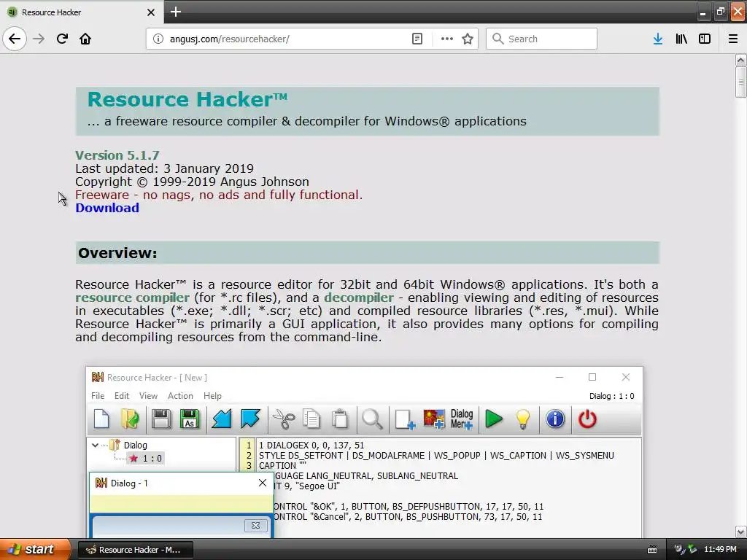Click the red power exit icon
This screenshot has width=747, height=560.
tap(587, 419)
